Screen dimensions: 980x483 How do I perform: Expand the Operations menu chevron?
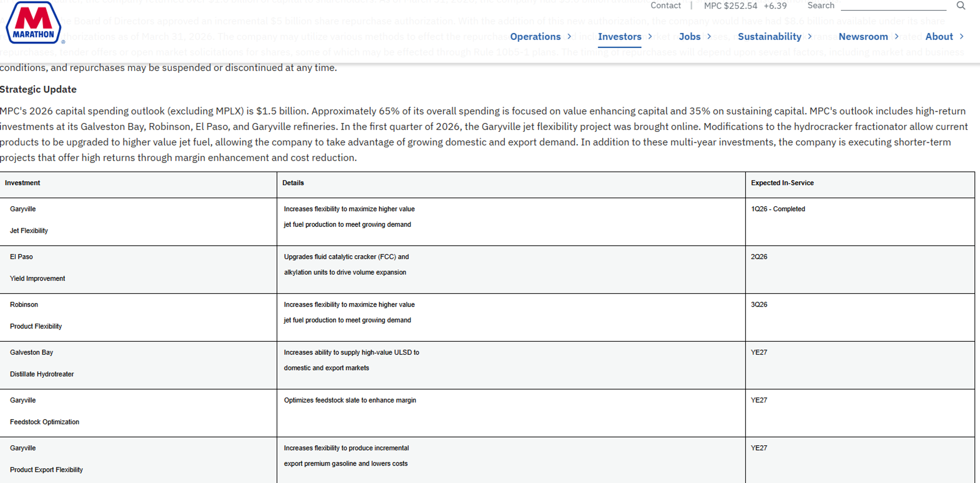570,36
